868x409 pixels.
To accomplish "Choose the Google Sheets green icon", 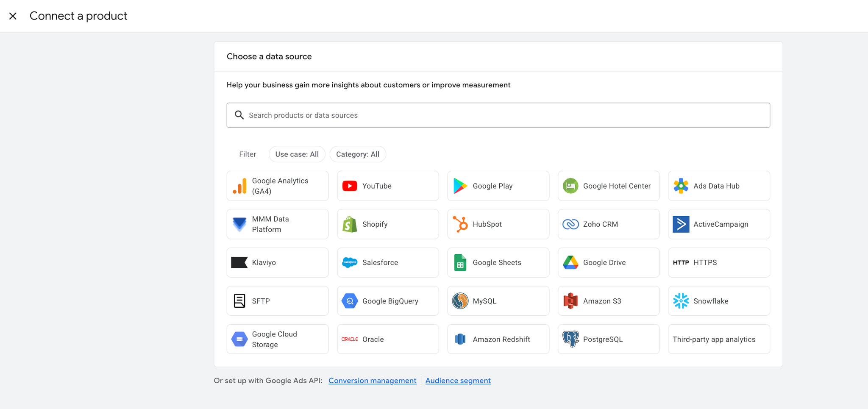I will pos(460,263).
